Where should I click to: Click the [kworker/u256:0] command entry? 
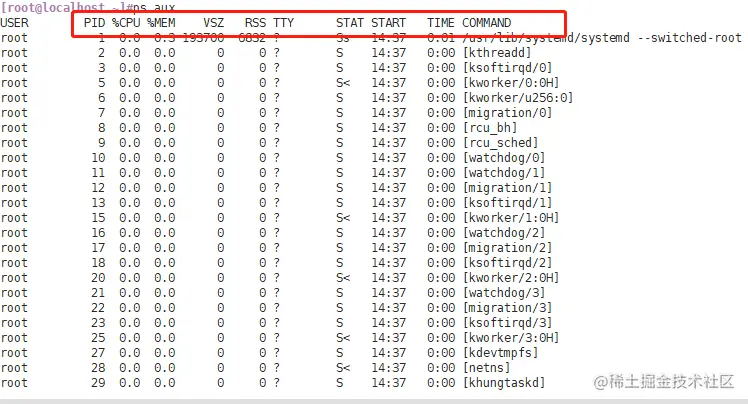click(x=518, y=98)
